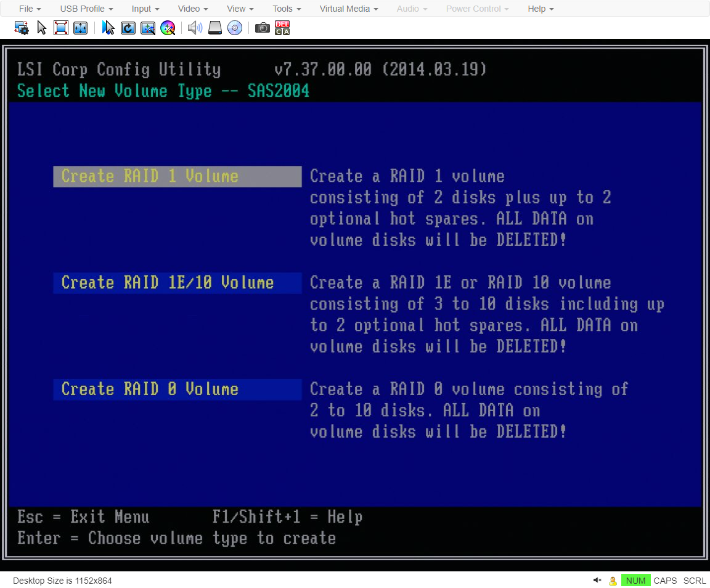Select Create RAID 1E/10 Volume option
The height and width of the screenshot is (588, 710).
coord(177,283)
